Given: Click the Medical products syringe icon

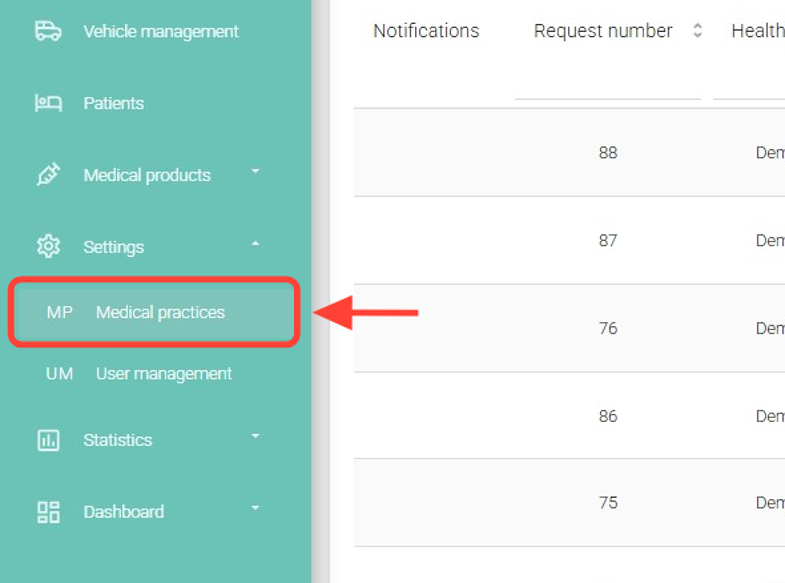Looking at the screenshot, I should pyautogui.click(x=48, y=175).
